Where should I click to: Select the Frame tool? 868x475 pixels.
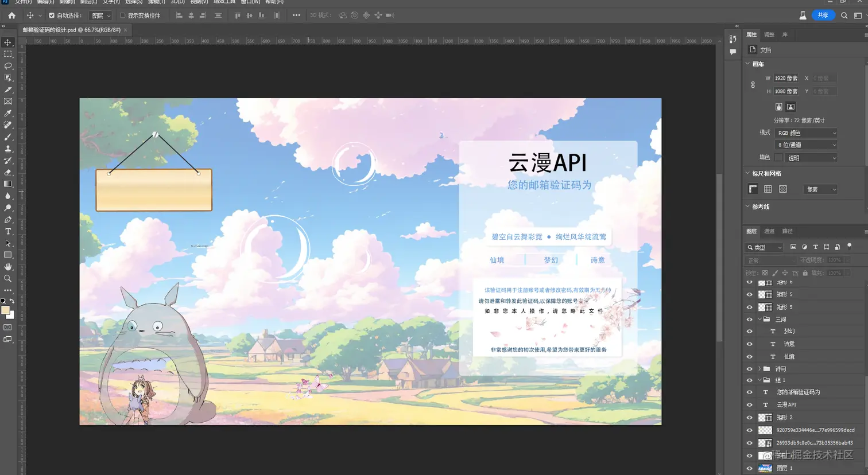point(8,102)
